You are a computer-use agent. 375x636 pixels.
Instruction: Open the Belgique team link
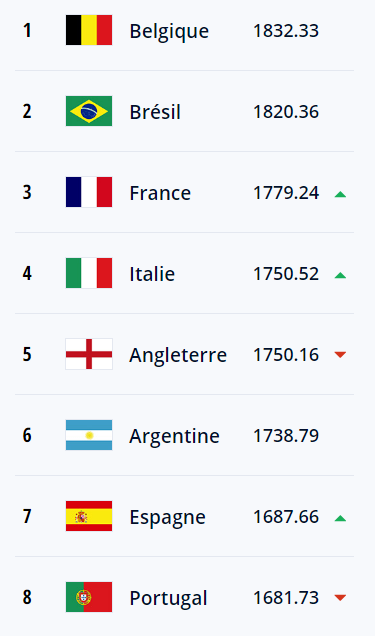(x=169, y=32)
